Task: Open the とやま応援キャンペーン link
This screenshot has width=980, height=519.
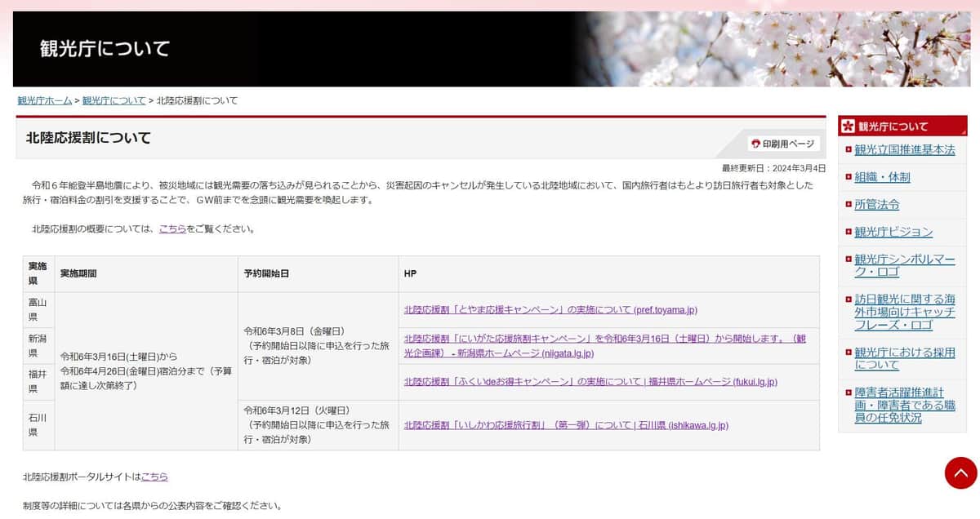Action: (x=551, y=308)
